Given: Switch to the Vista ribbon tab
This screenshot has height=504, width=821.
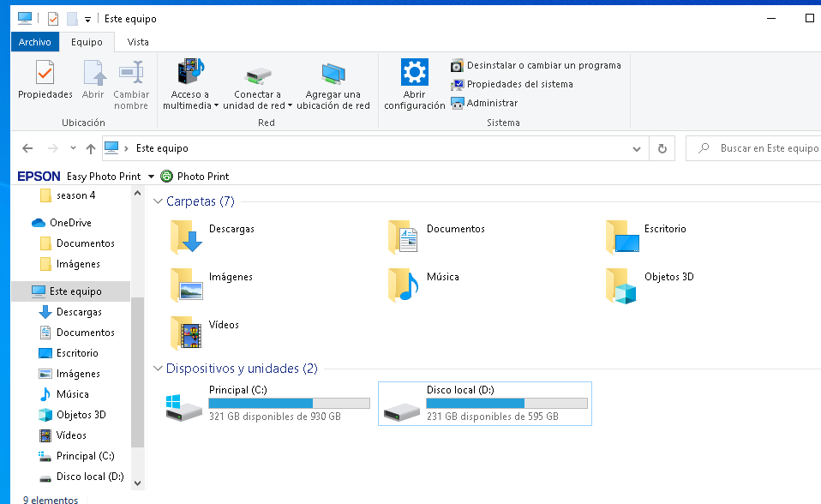Looking at the screenshot, I should [x=137, y=42].
